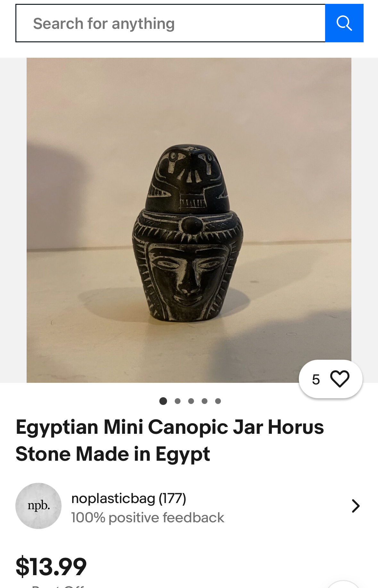Jump to the fifth carousel dot
This screenshot has height=588, width=378.
(x=218, y=401)
